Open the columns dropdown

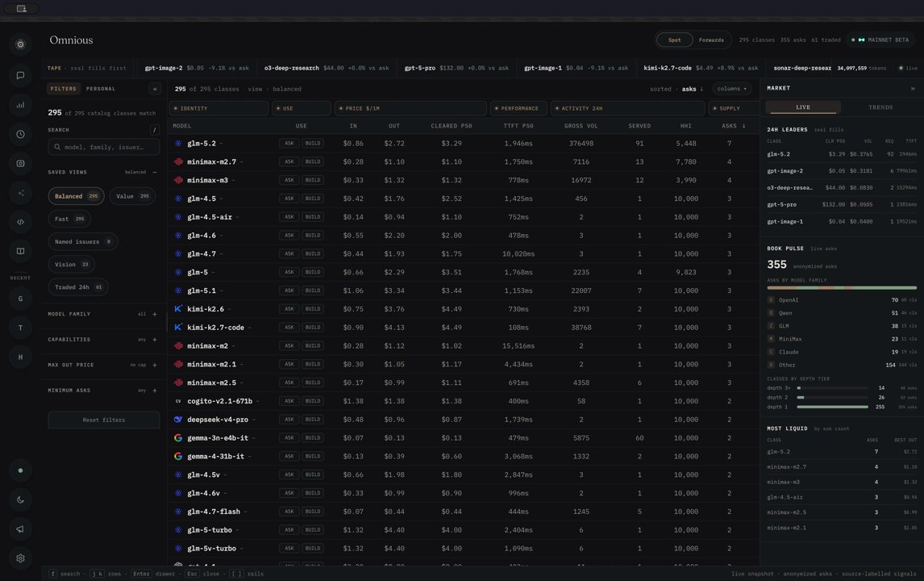coord(732,89)
